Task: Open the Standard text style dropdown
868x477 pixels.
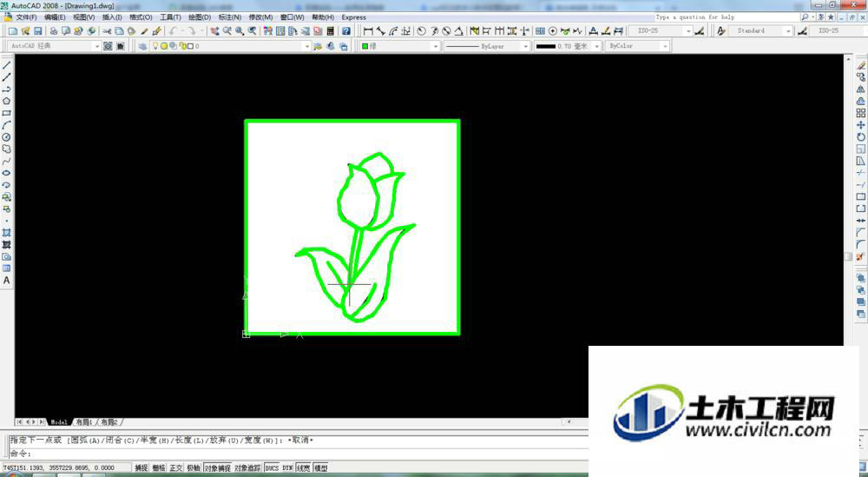Action: 760,31
